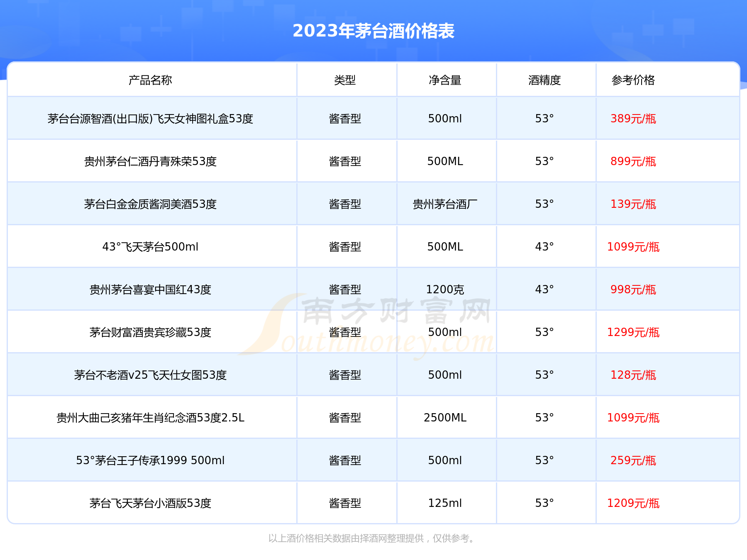
Task: Click 500ml in the 茅台台源智酒 row
Action: coord(445,119)
